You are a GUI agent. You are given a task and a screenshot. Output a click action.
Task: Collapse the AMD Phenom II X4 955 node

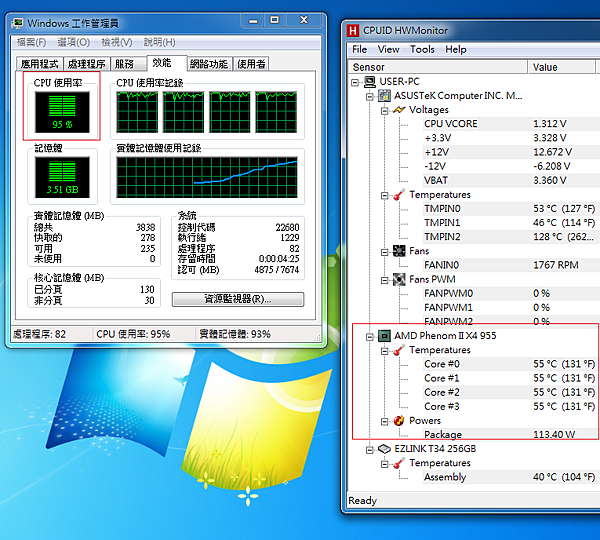click(370, 337)
